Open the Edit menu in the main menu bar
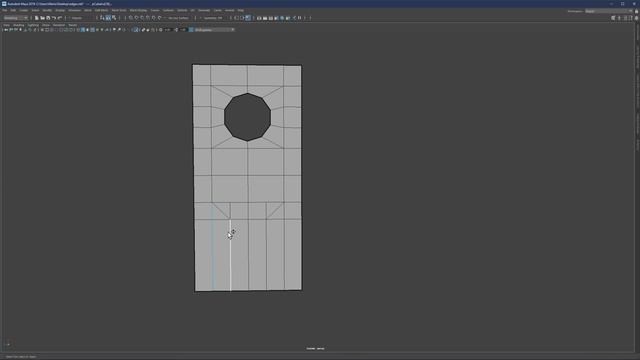640x360 pixels. click(x=13, y=10)
